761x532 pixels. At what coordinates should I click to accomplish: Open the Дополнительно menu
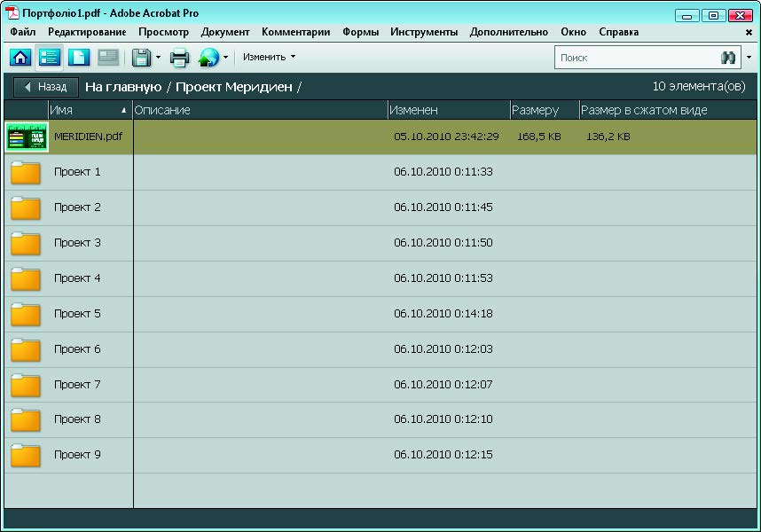pyautogui.click(x=508, y=32)
